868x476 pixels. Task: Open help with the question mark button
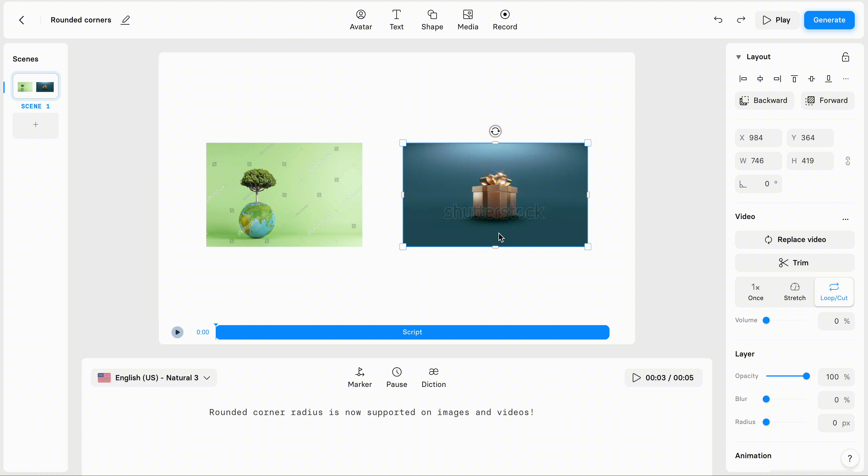tap(850, 458)
